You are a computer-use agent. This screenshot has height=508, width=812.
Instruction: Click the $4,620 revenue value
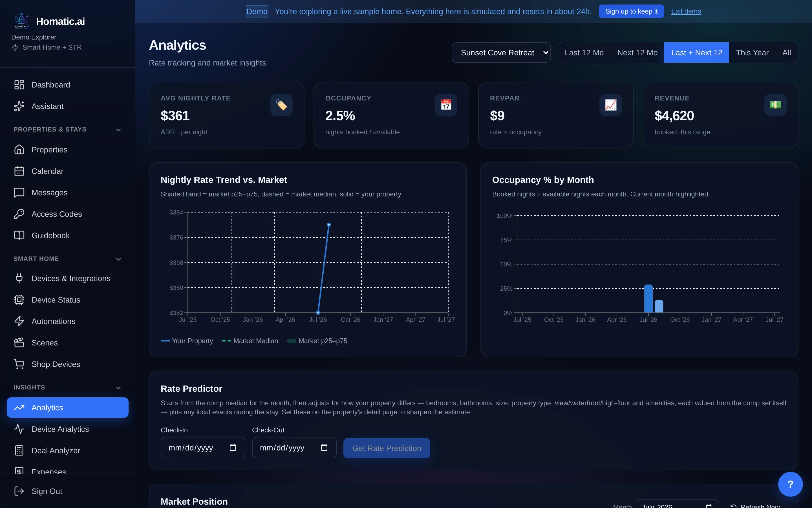(x=674, y=116)
